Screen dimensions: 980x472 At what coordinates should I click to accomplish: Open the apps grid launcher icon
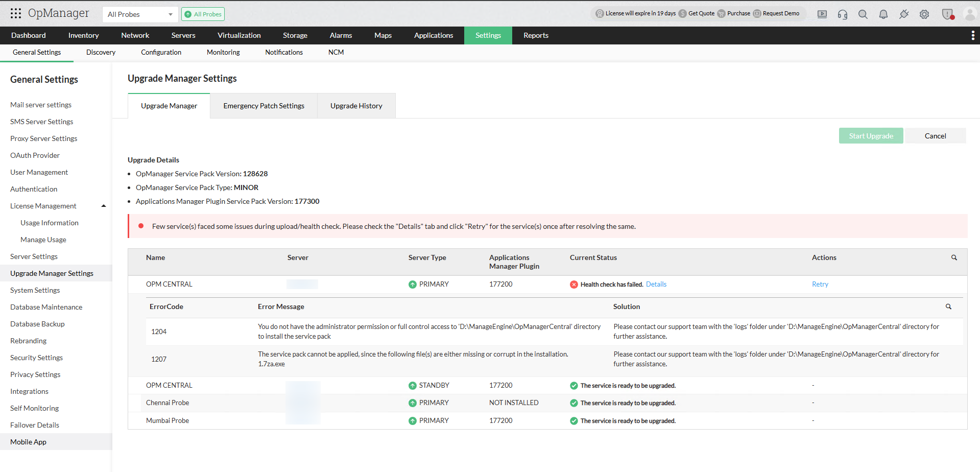click(x=16, y=14)
